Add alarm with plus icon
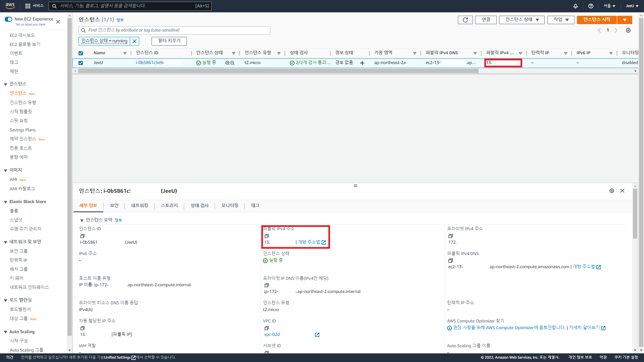 point(362,63)
